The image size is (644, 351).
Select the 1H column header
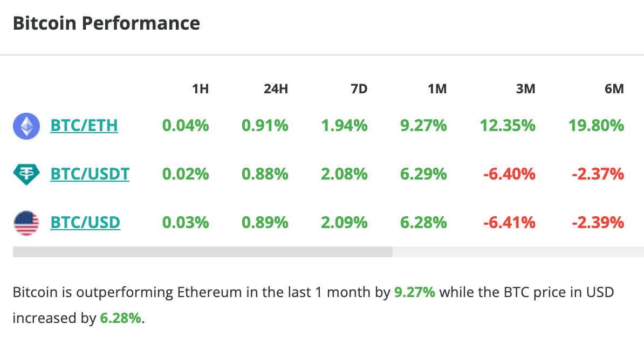click(x=200, y=89)
